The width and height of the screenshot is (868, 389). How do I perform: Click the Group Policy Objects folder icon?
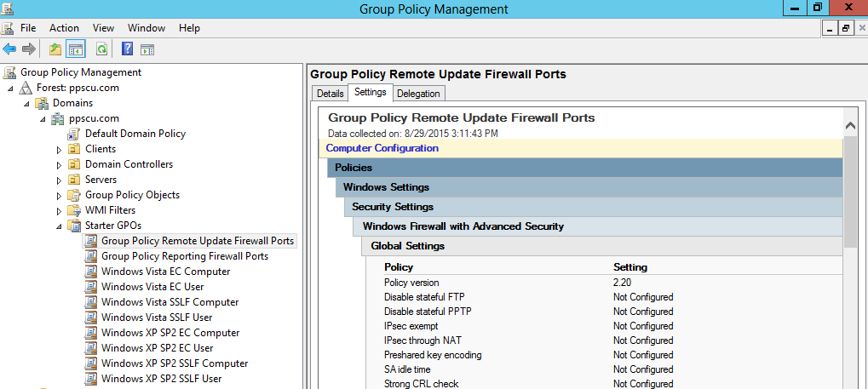click(x=74, y=195)
